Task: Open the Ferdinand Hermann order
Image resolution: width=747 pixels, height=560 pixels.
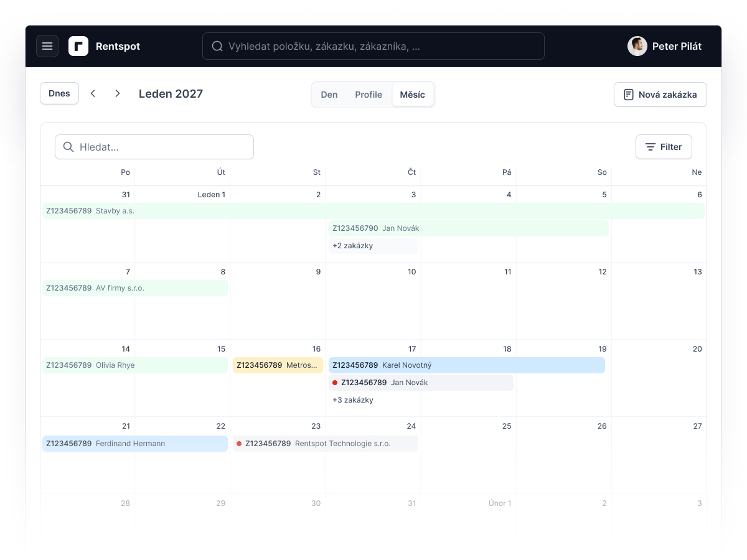Action: [x=135, y=444]
